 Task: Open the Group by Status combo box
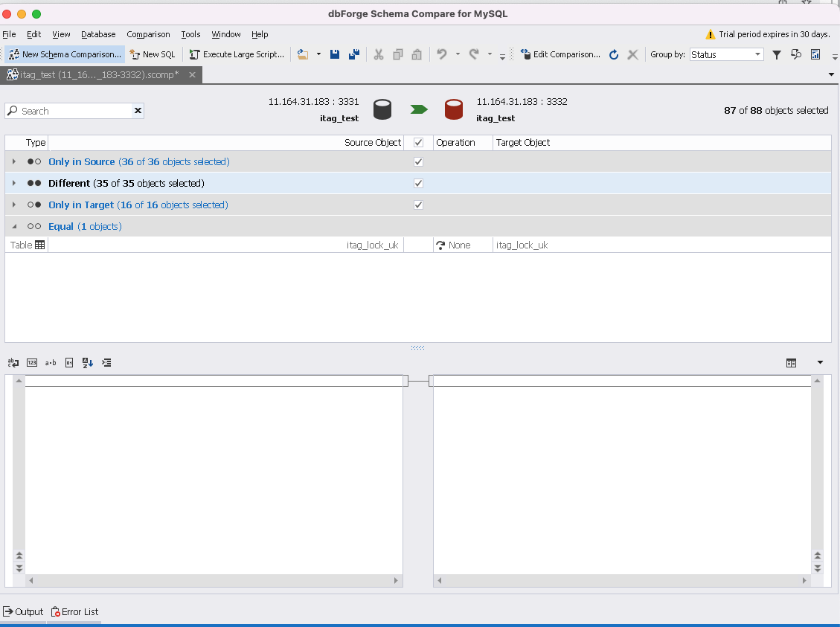[x=726, y=54]
